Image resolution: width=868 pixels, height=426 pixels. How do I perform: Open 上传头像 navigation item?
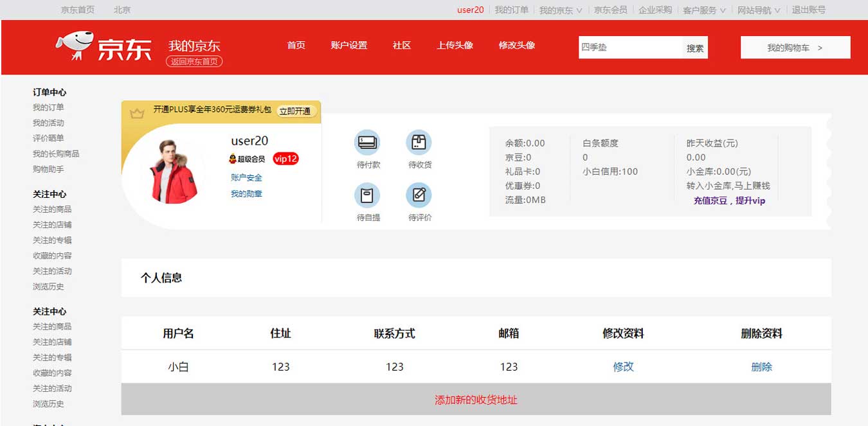pyautogui.click(x=455, y=46)
